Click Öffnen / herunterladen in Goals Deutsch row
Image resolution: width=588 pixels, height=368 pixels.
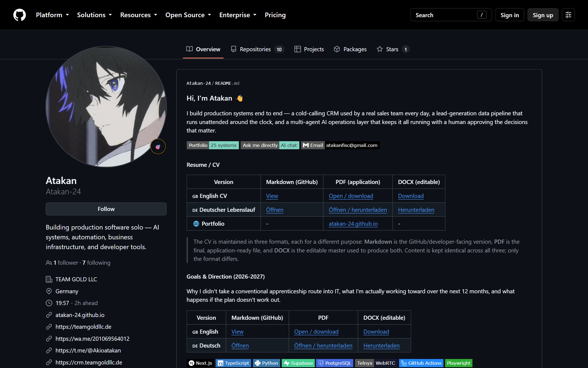323,346
